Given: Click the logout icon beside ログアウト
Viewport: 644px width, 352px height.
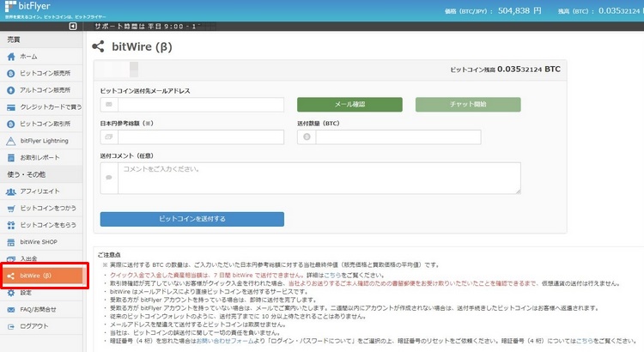Looking at the screenshot, I should point(11,326).
